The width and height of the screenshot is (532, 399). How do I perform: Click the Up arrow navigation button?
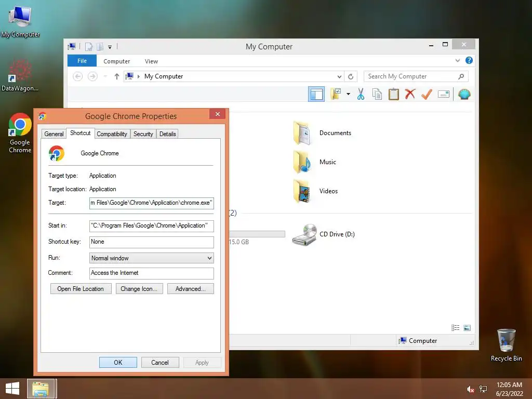pos(117,77)
